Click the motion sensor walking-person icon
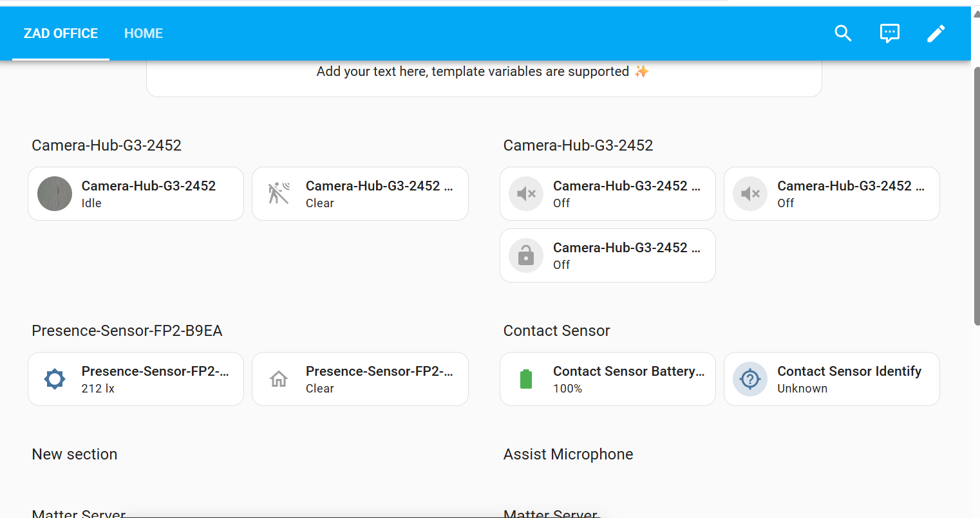980x518 pixels. tap(279, 194)
